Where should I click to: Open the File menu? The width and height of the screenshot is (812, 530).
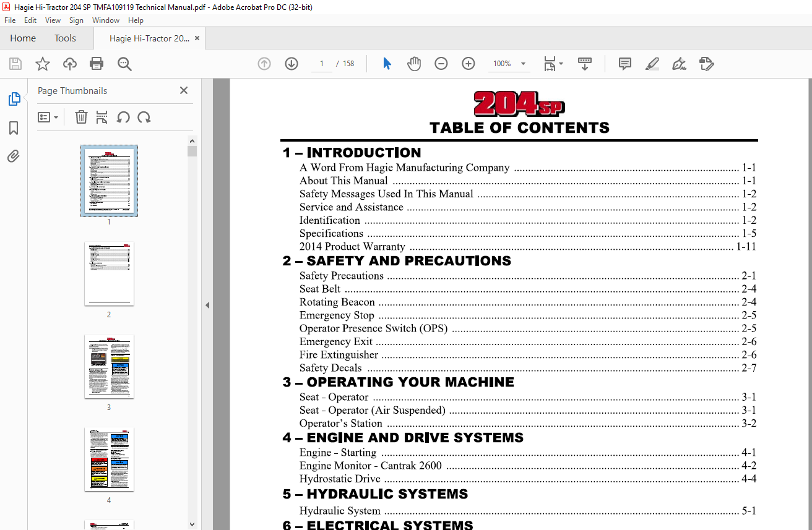tap(10, 20)
